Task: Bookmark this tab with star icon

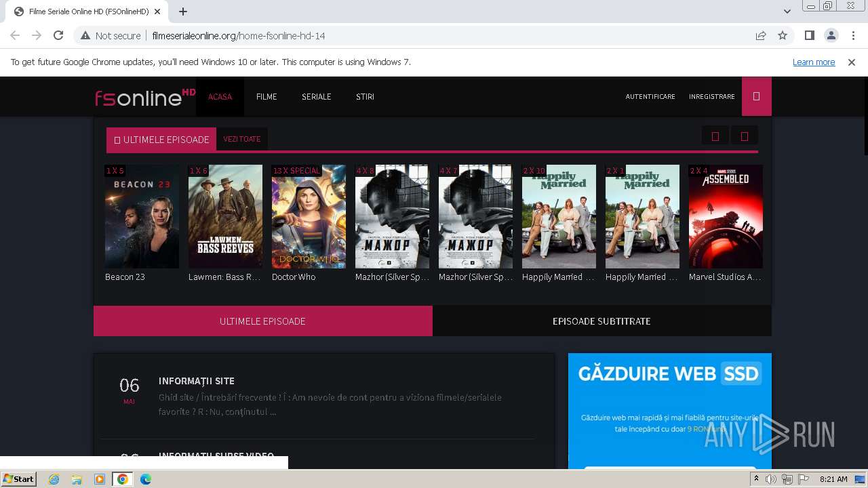Action: [x=783, y=35]
